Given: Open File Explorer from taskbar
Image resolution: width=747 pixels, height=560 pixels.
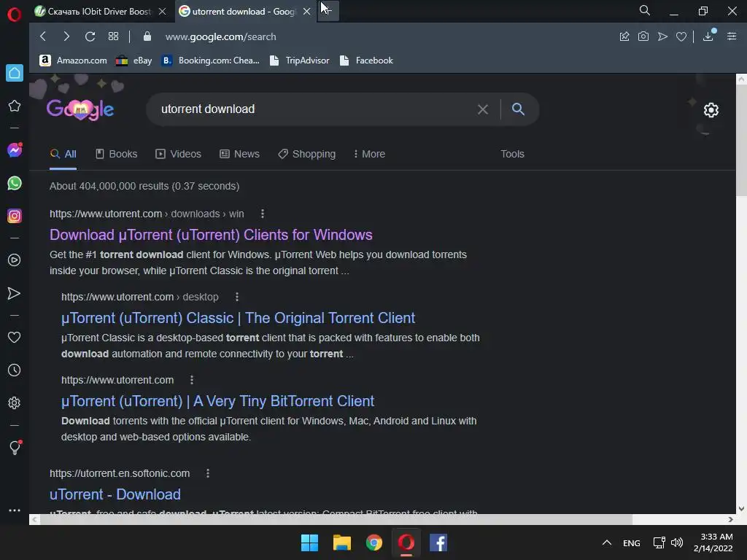Looking at the screenshot, I should tap(342, 542).
